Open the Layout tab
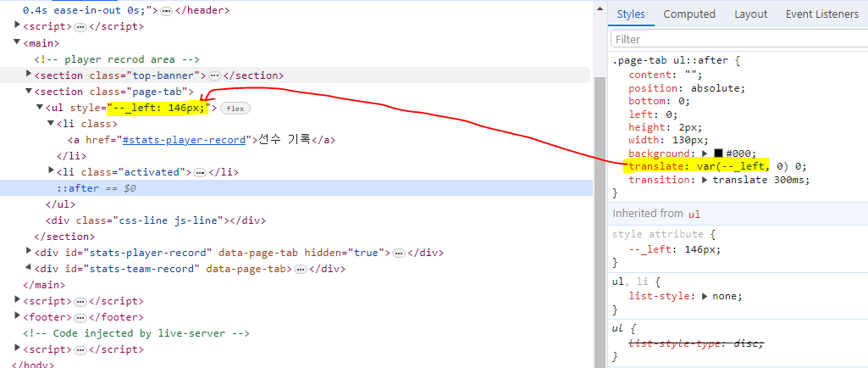Image resolution: width=868 pixels, height=368 pixels. [x=750, y=14]
